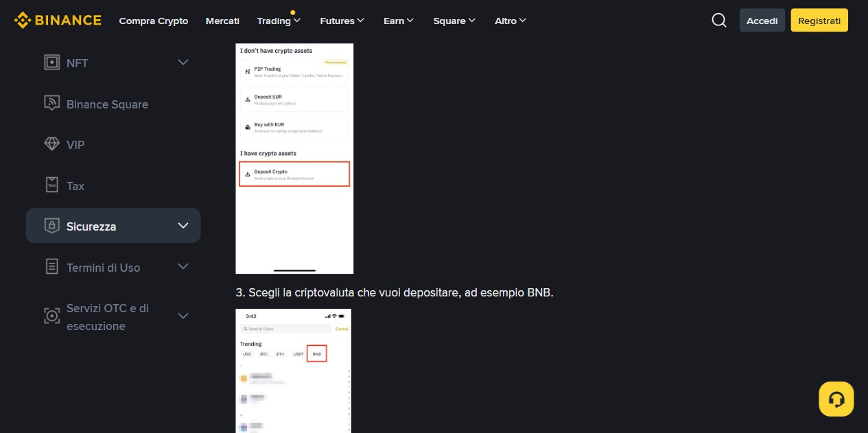Image resolution: width=868 pixels, height=433 pixels.
Task: Select the Tax sidebar icon
Action: (51, 185)
